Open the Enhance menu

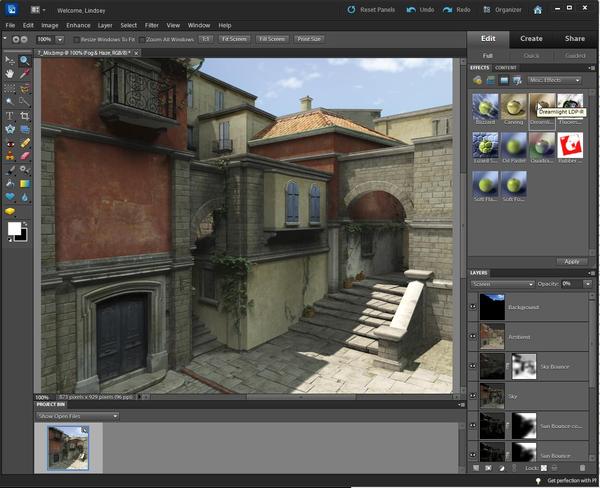78,24
